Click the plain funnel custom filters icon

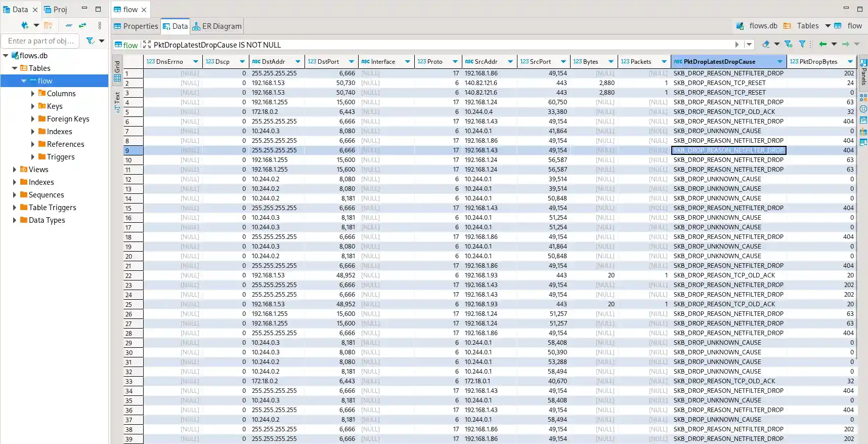coord(802,45)
